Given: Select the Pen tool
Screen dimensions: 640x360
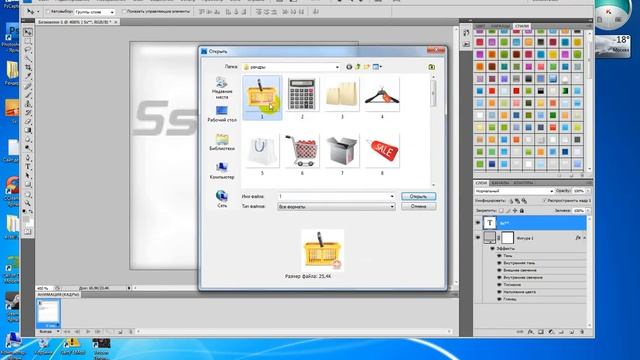Looking at the screenshot, I should pos(28,158).
